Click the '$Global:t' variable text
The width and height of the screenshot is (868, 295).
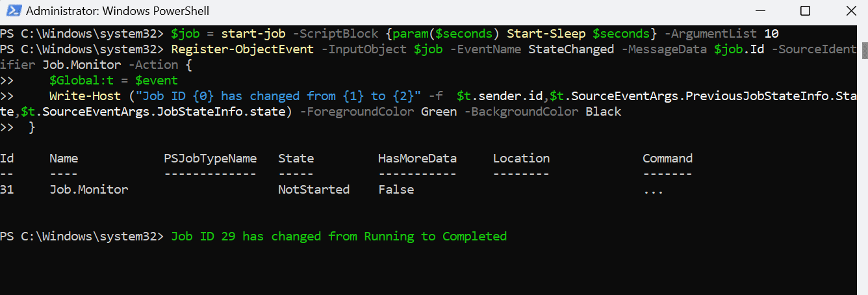tap(81, 81)
